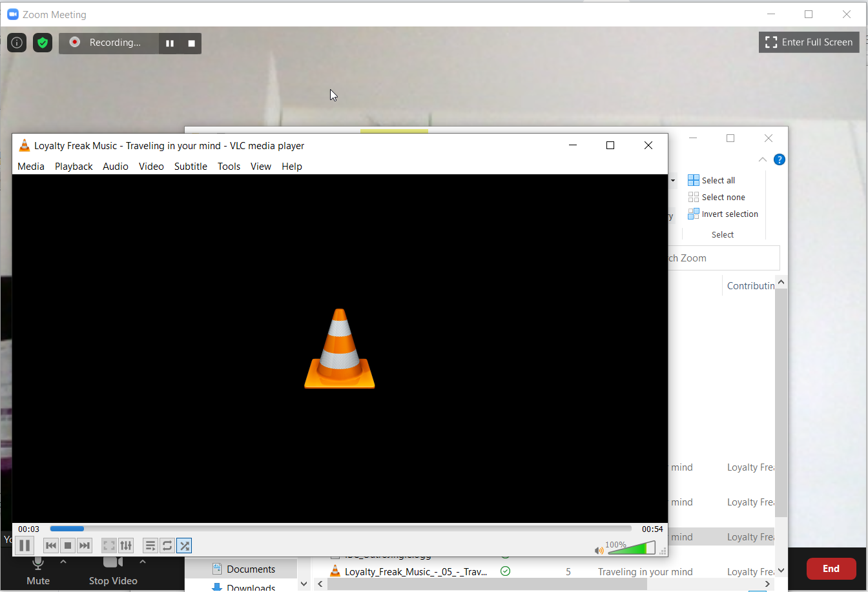
Task: Click Enter Full Screen in Zoom
Action: point(809,43)
